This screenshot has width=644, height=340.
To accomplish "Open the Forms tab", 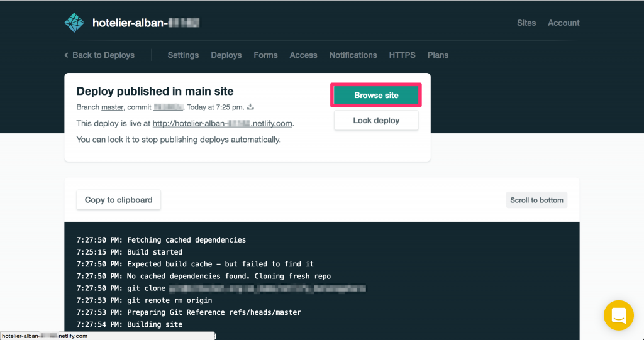I will pos(266,55).
